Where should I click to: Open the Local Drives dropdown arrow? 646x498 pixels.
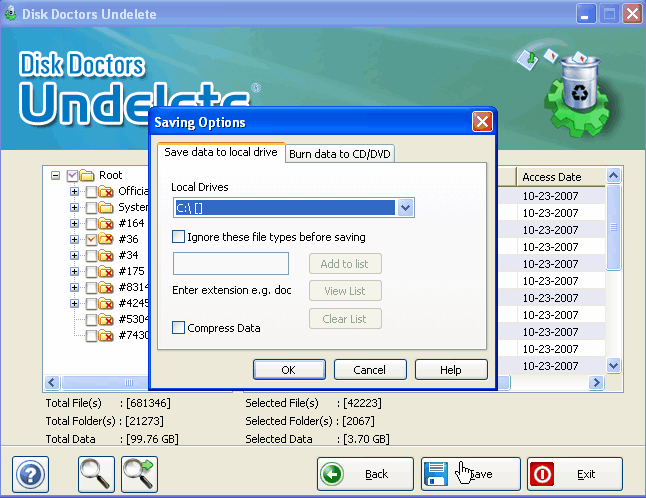(405, 208)
